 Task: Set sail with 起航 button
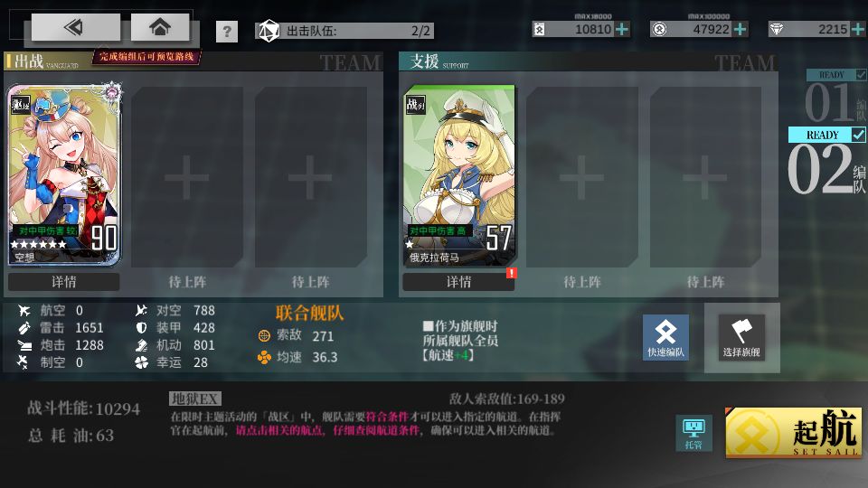pos(794,433)
